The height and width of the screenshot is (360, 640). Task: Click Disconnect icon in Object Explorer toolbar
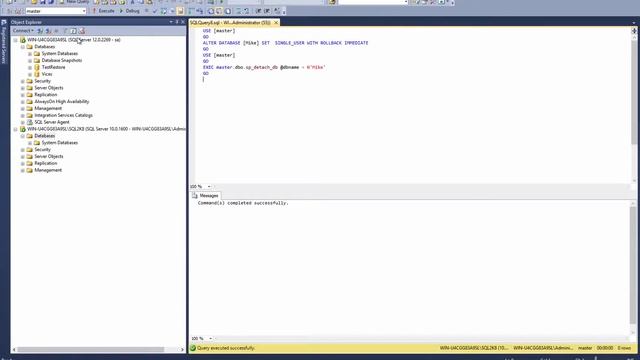pos(48,31)
